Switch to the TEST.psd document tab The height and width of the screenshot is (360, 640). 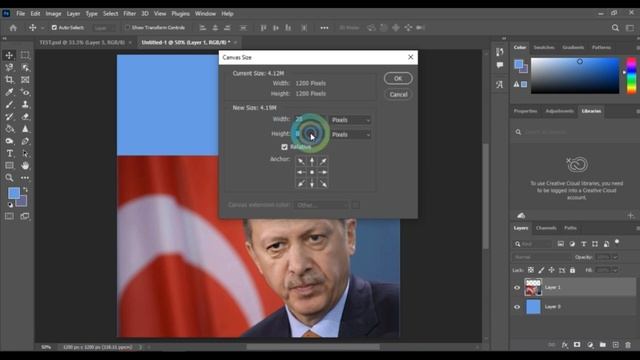coord(82,42)
